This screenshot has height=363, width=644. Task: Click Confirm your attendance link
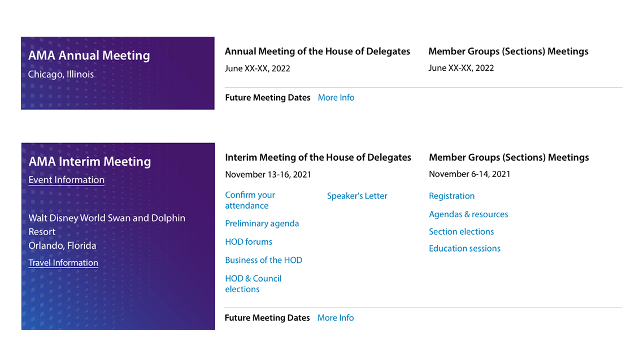pyautogui.click(x=250, y=200)
